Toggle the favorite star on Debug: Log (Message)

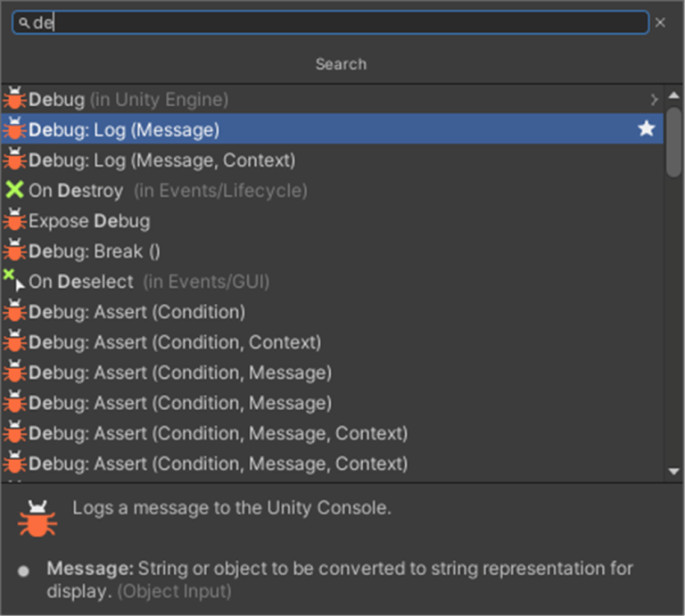pos(647,129)
